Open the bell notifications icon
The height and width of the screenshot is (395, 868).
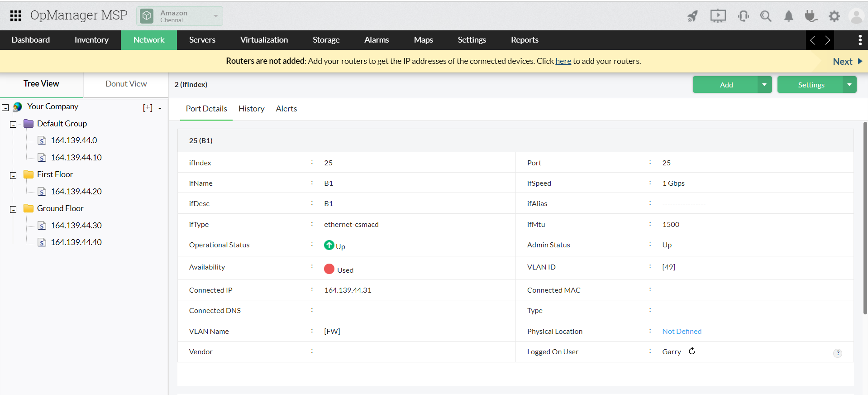click(788, 16)
